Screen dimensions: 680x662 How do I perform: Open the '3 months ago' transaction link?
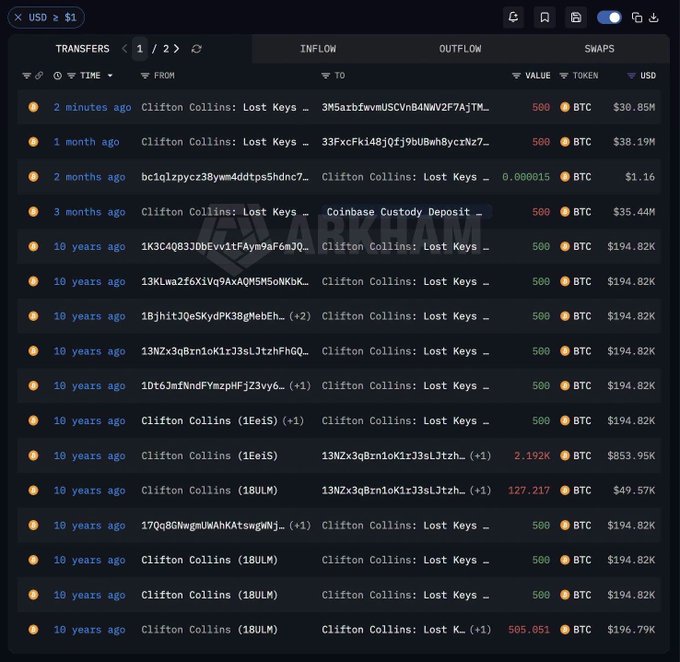[89, 212]
